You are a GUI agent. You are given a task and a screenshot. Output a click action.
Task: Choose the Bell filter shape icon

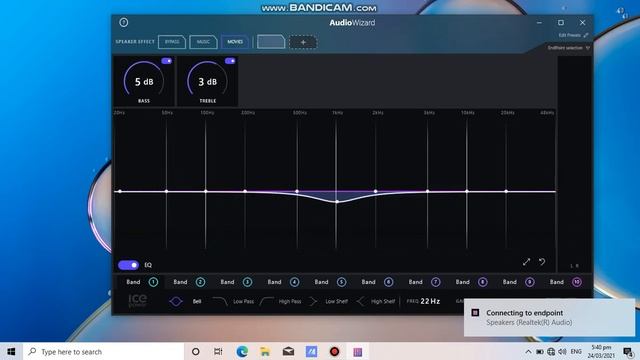tap(176, 302)
